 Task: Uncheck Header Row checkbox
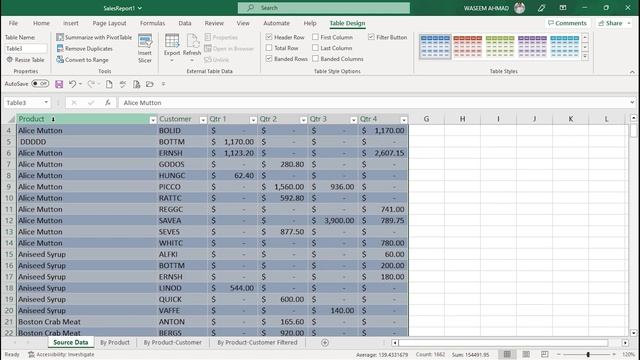pos(269,37)
